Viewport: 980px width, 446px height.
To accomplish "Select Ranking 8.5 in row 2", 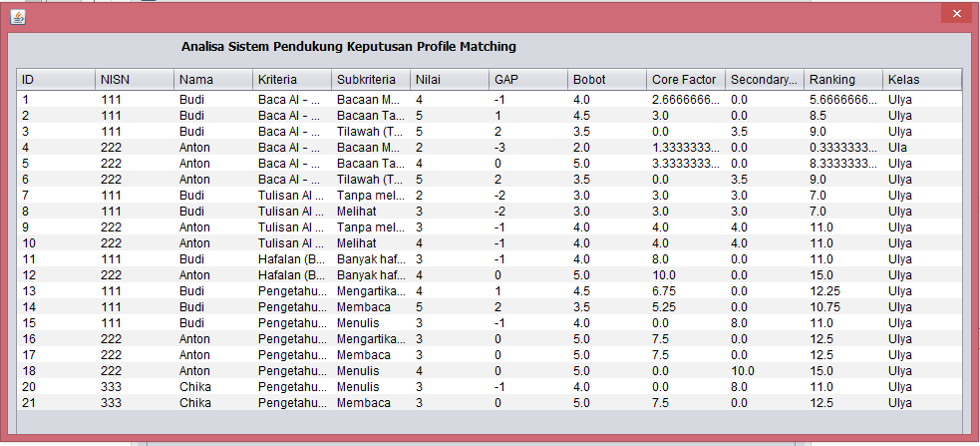I will (843, 116).
